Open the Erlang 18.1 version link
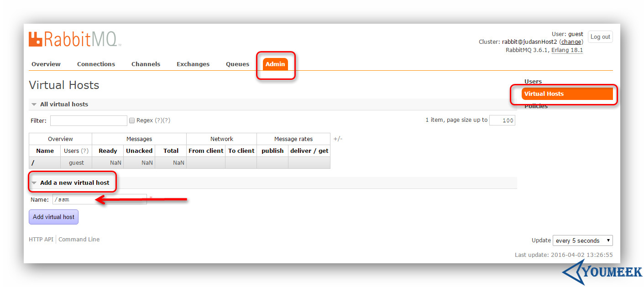 567,50
